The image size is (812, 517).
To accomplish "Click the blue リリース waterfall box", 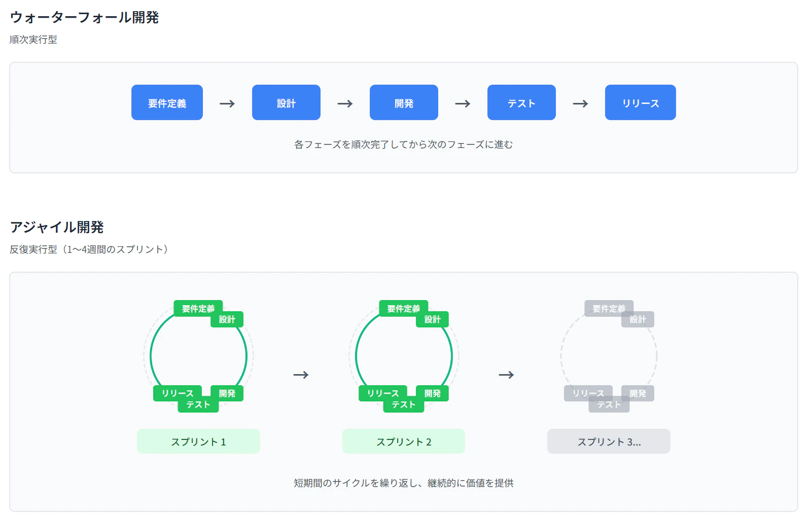I will point(640,102).
